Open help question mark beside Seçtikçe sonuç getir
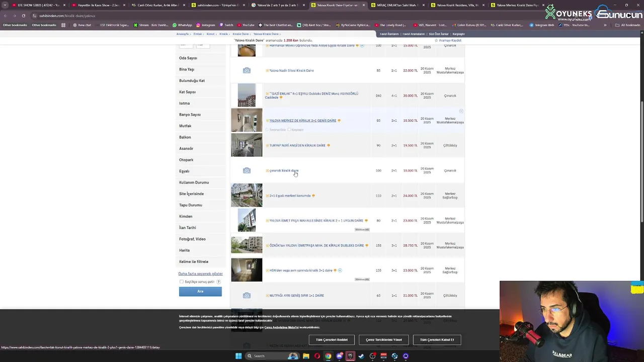The height and width of the screenshot is (362, 644). coord(218,282)
